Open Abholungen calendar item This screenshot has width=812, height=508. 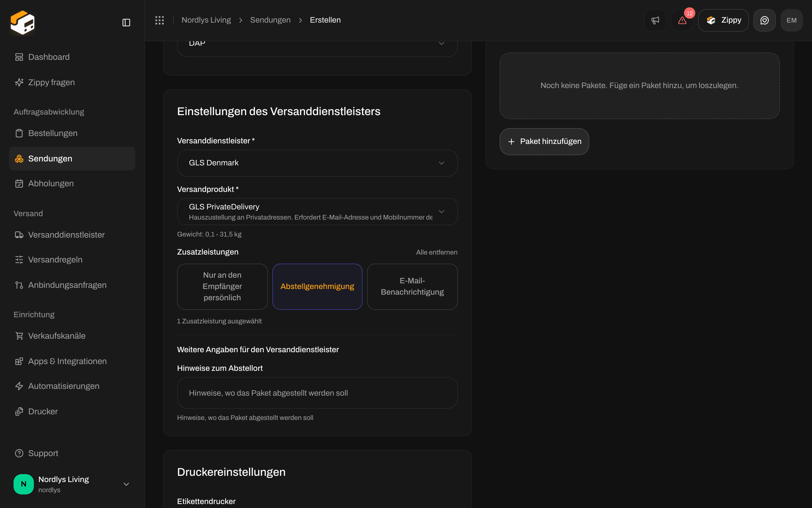[72, 183]
